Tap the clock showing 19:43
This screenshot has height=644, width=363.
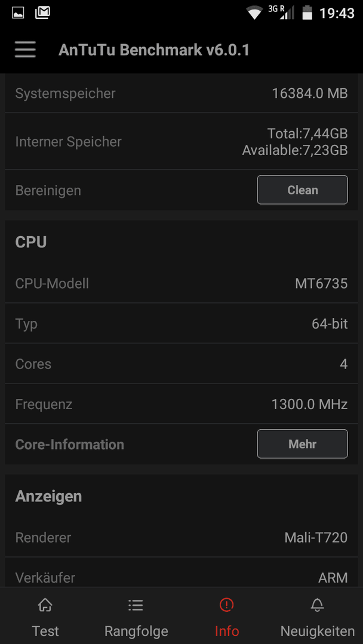point(337,13)
